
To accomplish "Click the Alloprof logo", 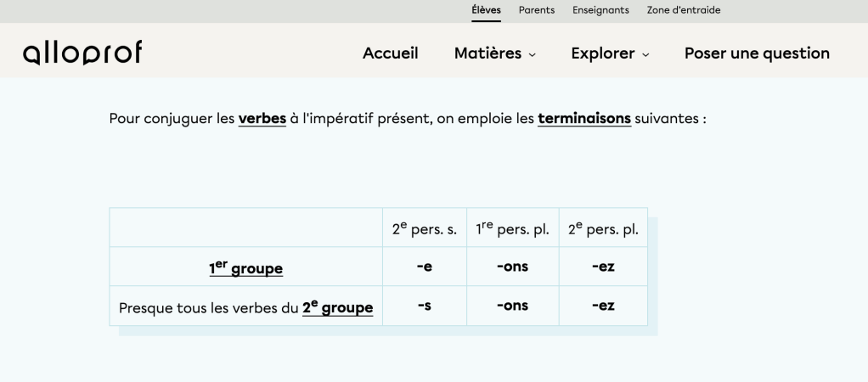I will point(82,53).
